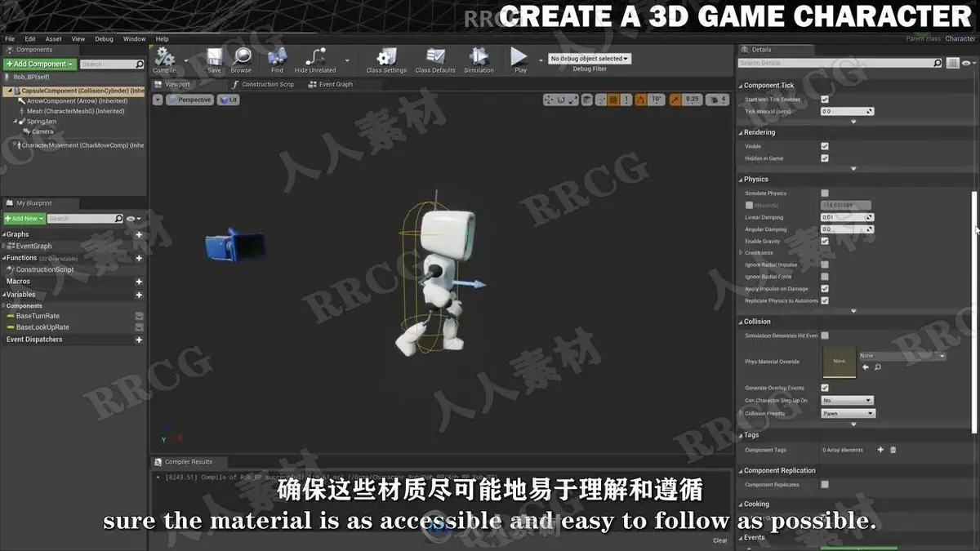Toggle rotation snap angle icon
The height and width of the screenshot is (551, 980).
tap(640, 100)
